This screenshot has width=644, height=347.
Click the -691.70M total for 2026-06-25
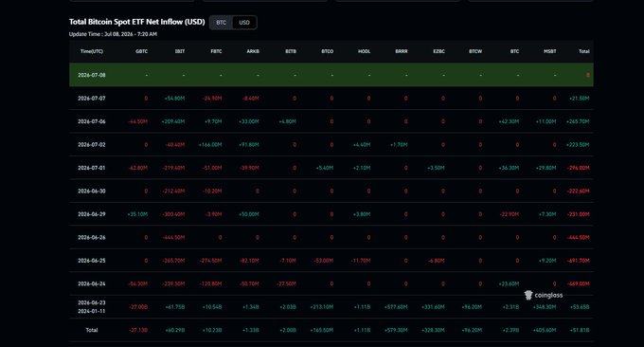pos(578,261)
